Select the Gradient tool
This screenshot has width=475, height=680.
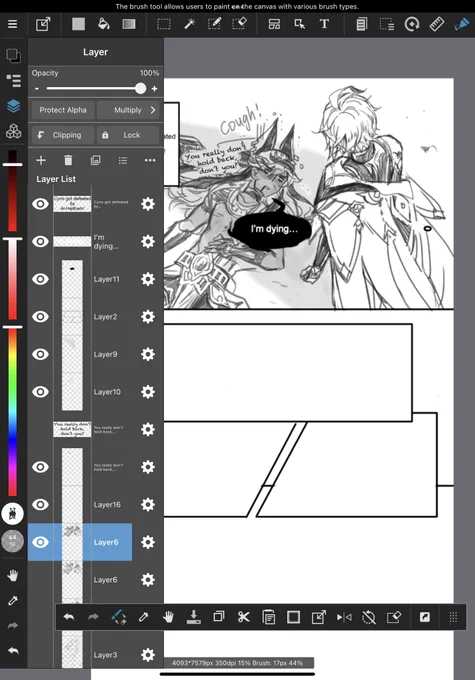(x=128, y=24)
